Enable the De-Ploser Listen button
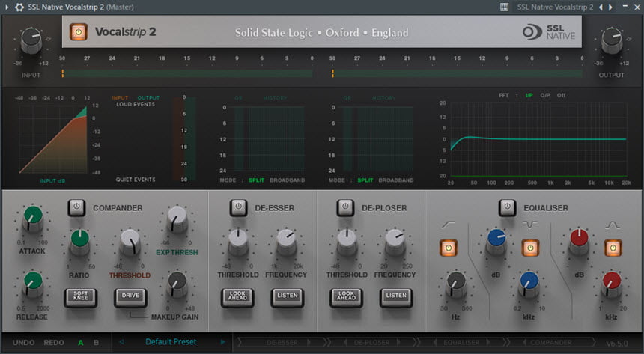The height and width of the screenshot is (354, 644). [396, 297]
